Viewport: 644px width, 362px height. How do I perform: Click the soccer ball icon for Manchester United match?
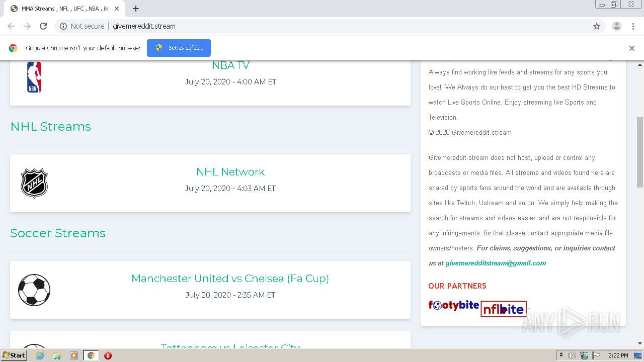(34, 290)
